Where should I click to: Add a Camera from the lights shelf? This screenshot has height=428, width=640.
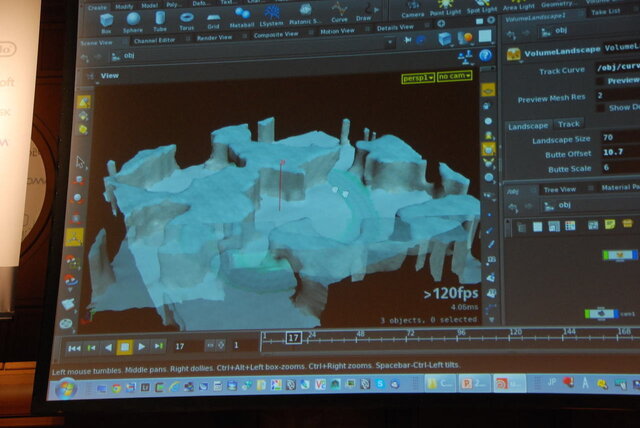point(413,9)
